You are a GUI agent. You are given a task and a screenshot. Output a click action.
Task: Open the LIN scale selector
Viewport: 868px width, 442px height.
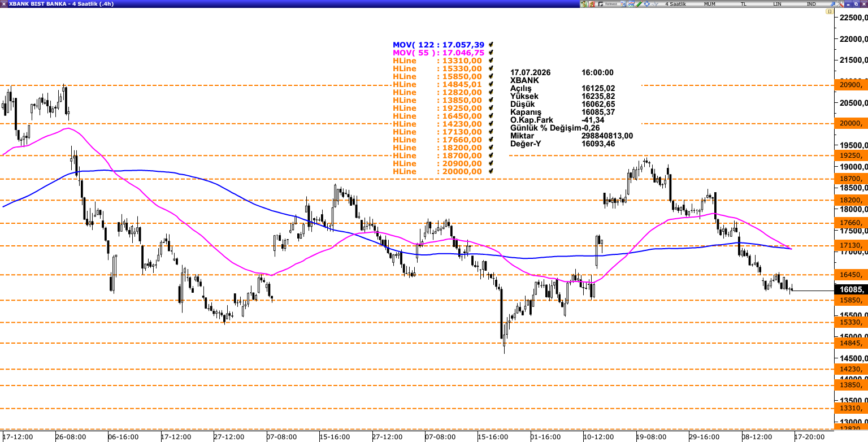[778, 4]
